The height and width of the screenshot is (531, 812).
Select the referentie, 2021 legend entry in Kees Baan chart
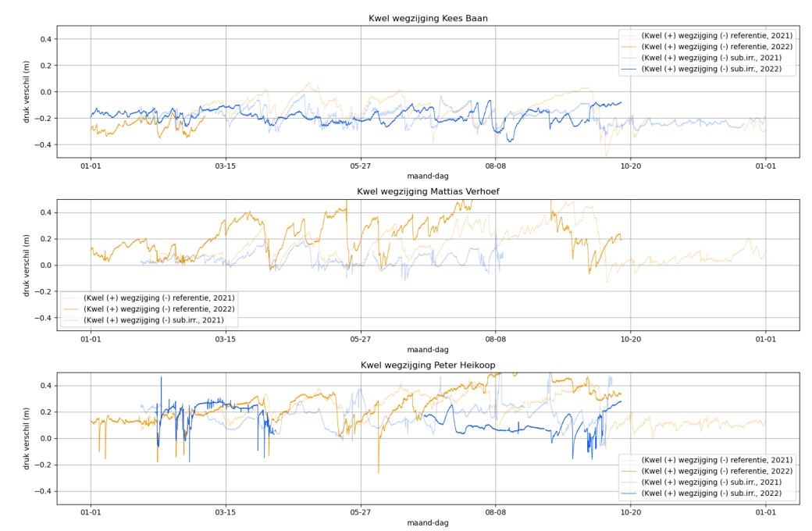pyautogui.click(x=717, y=35)
